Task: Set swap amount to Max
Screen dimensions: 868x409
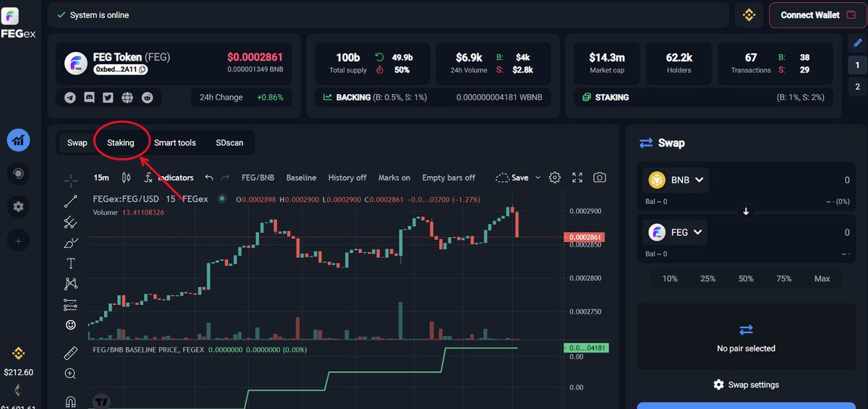Action: [822, 279]
